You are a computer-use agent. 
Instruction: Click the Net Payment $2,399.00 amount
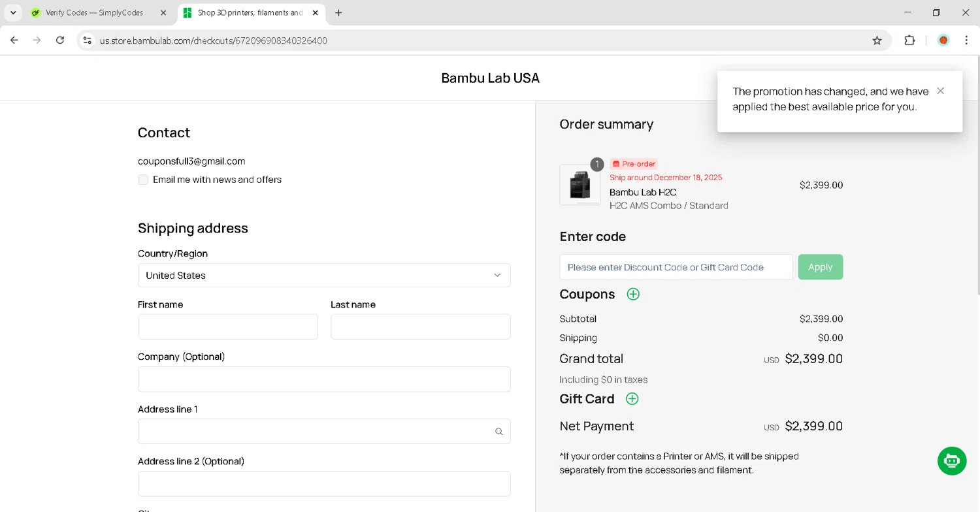[x=813, y=426]
